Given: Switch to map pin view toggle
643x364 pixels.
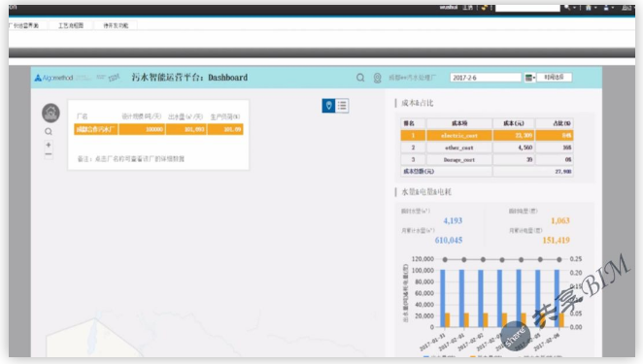Looking at the screenshot, I should click(328, 106).
